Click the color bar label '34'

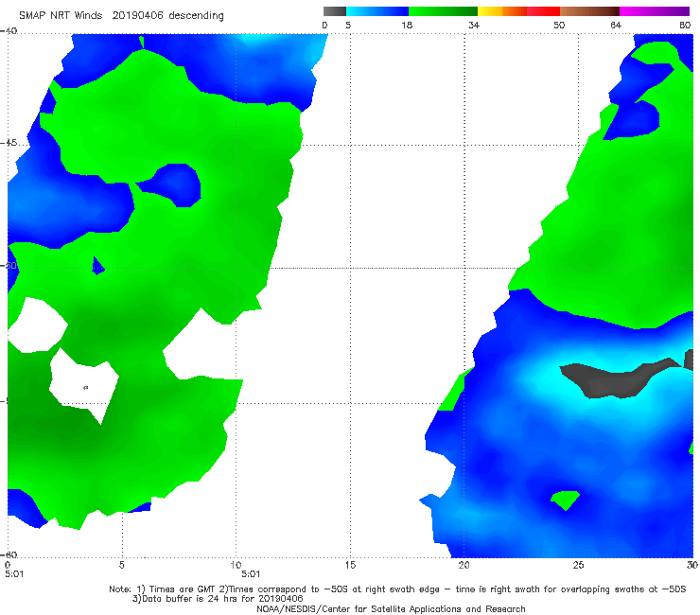tap(474, 25)
